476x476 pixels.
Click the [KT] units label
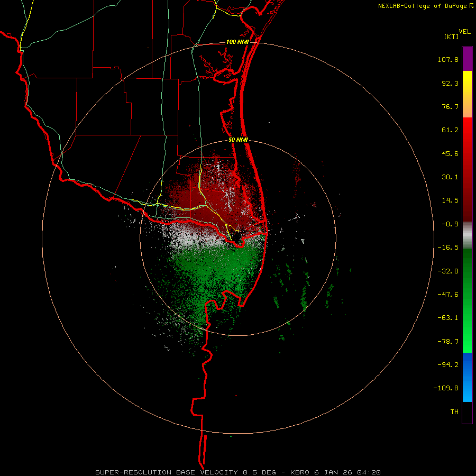(452, 36)
